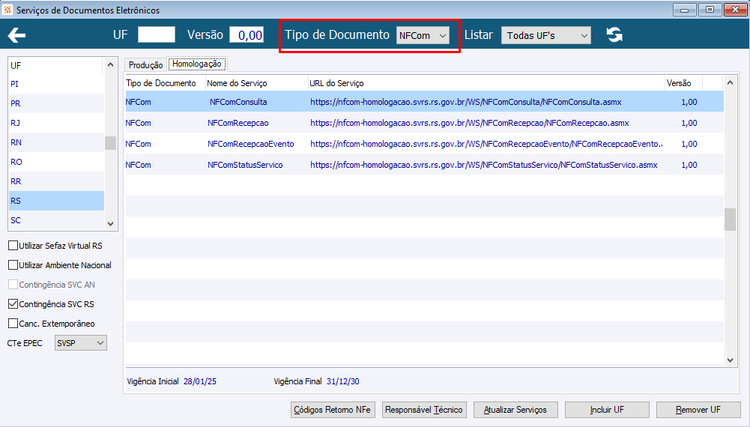Select RN in the UF list
The width and height of the screenshot is (750, 427).
click(56, 142)
